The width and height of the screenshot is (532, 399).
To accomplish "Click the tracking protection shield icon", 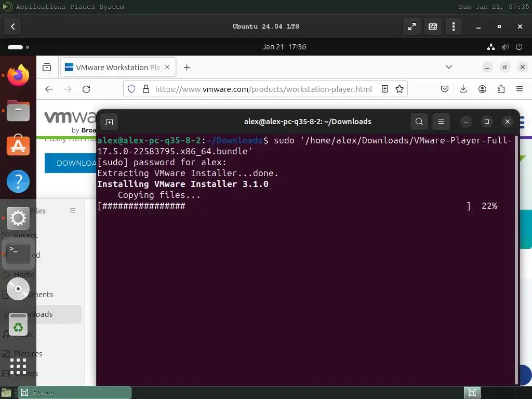I will (x=131, y=89).
